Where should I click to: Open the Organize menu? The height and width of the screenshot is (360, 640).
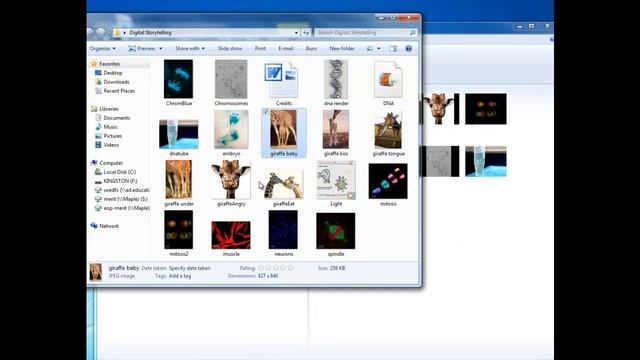102,49
